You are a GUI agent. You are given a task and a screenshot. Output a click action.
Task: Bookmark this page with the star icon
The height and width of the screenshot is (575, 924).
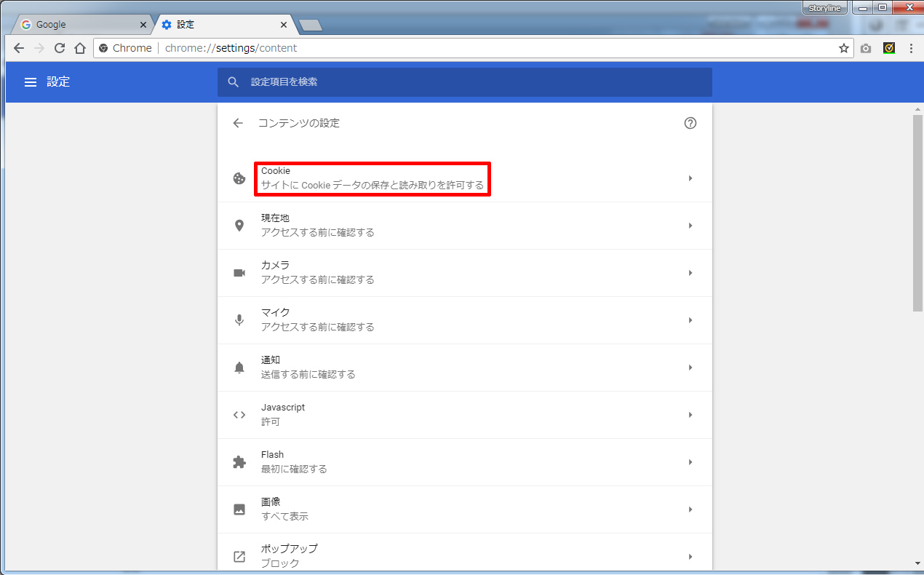click(x=843, y=48)
